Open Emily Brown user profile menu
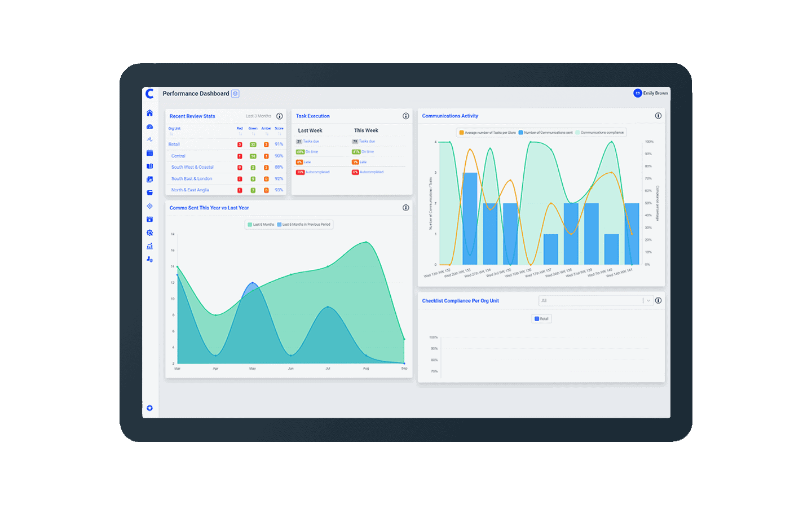Screen dimensions: 812x508 pyautogui.click(x=650, y=93)
